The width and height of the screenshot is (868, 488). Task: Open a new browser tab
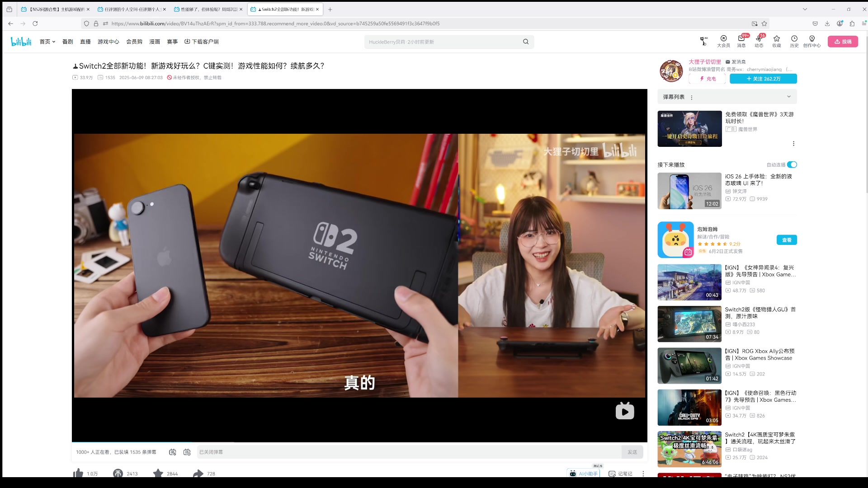coord(330,9)
